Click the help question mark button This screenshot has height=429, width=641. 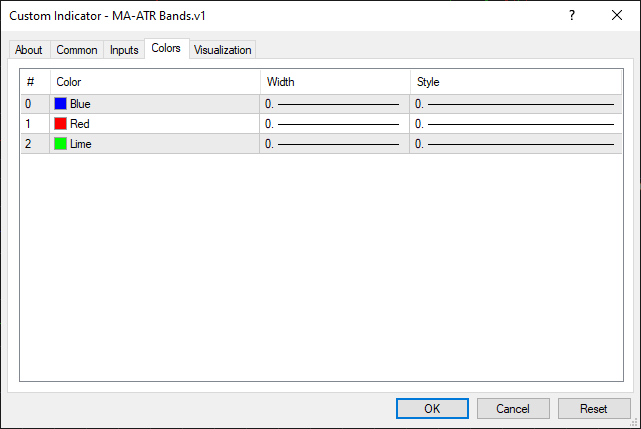coord(572,16)
